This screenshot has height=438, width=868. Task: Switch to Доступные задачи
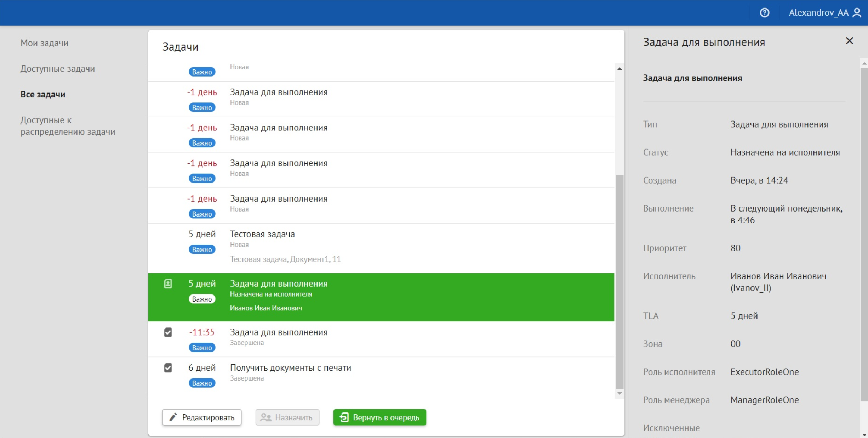pos(57,69)
